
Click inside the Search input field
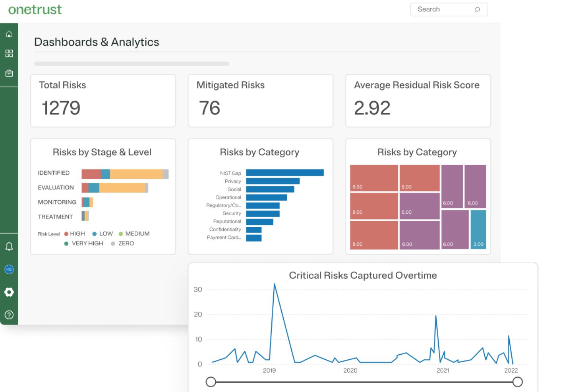(437, 9)
